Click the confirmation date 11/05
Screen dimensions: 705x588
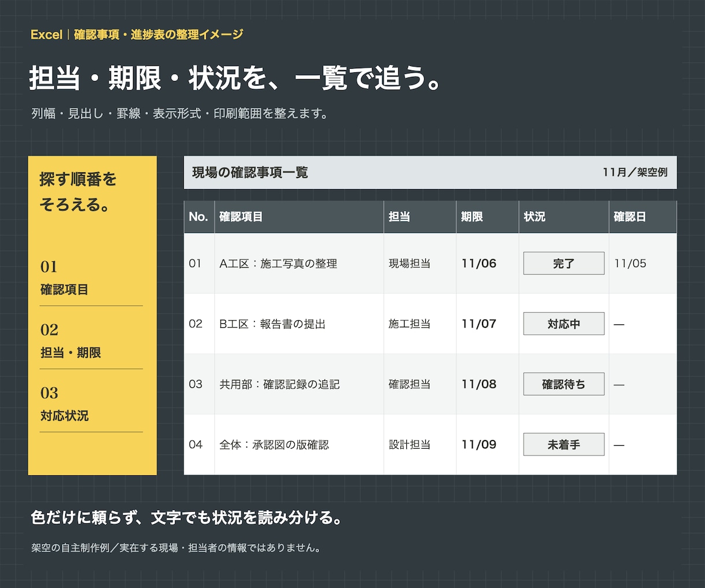pos(630,263)
